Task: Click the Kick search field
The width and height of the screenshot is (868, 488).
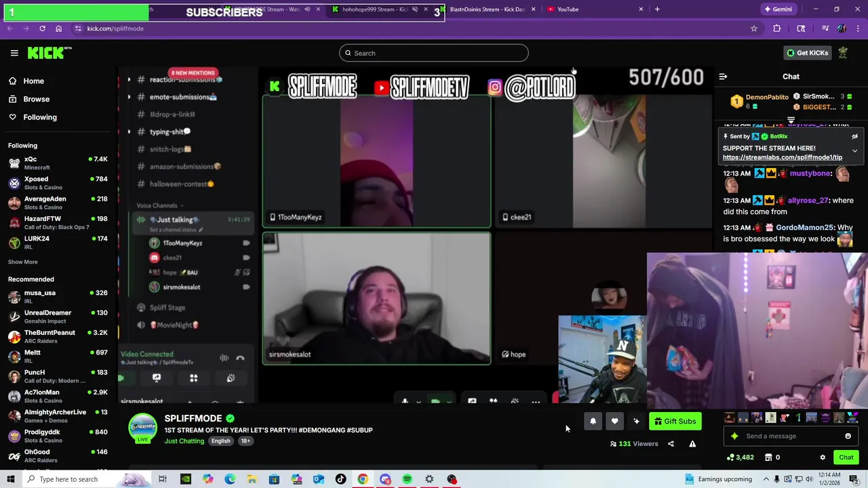Action: (x=434, y=53)
